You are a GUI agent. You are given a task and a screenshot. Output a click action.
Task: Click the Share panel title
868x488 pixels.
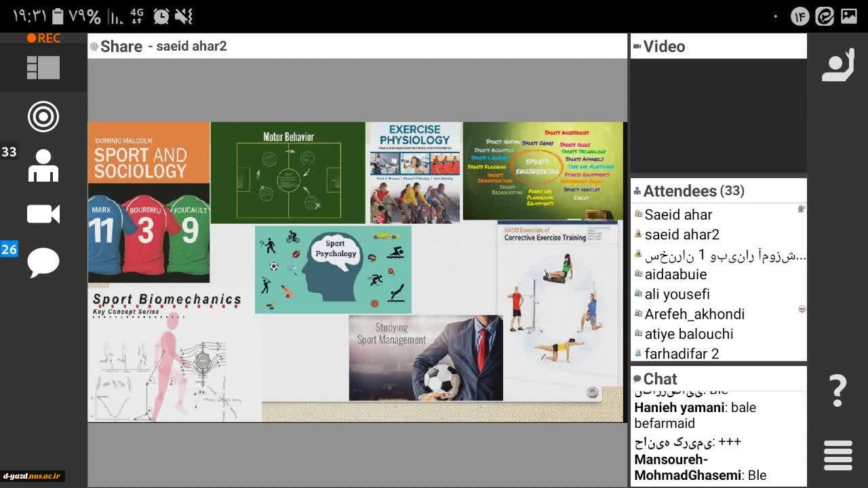121,46
